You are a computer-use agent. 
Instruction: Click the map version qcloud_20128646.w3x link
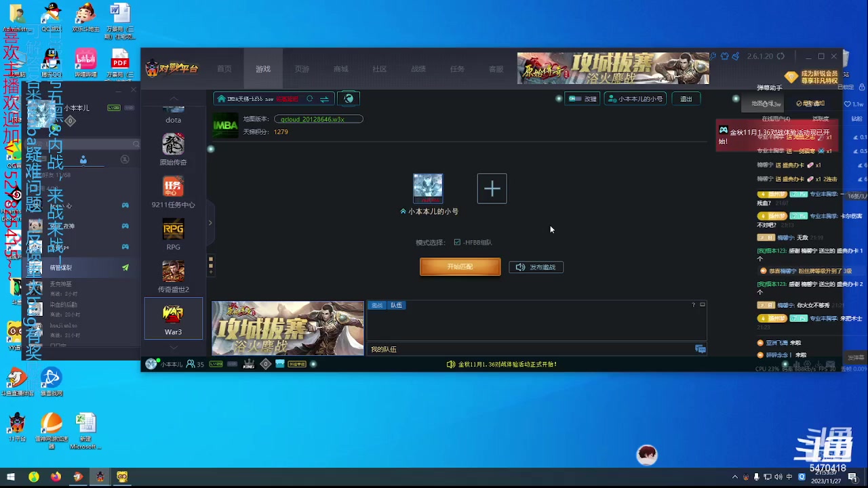pyautogui.click(x=319, y=119)
